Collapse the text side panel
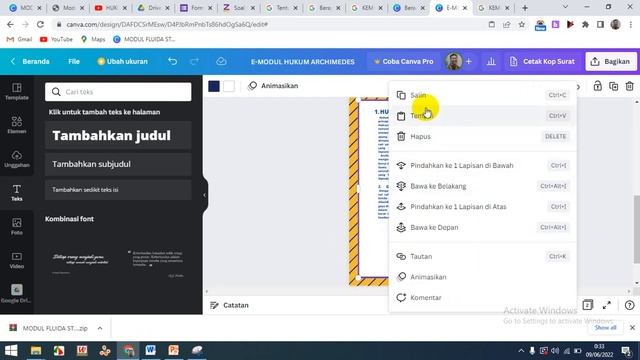640x360 pixels. [204, 195]
